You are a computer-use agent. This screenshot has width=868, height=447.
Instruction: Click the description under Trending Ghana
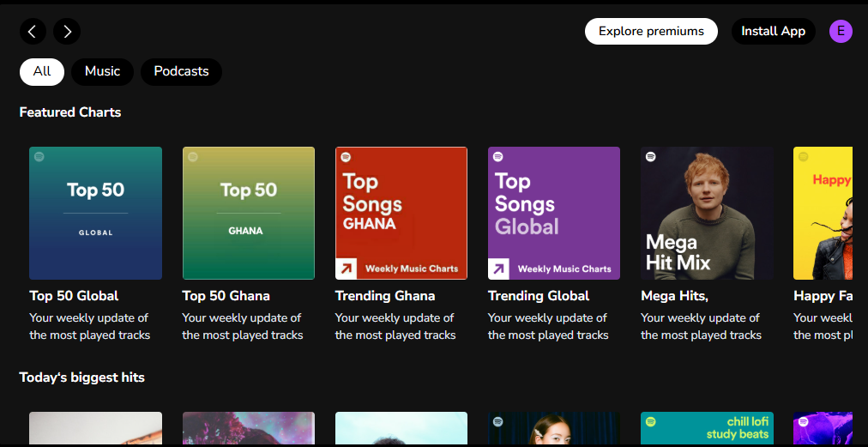(395, 326)
